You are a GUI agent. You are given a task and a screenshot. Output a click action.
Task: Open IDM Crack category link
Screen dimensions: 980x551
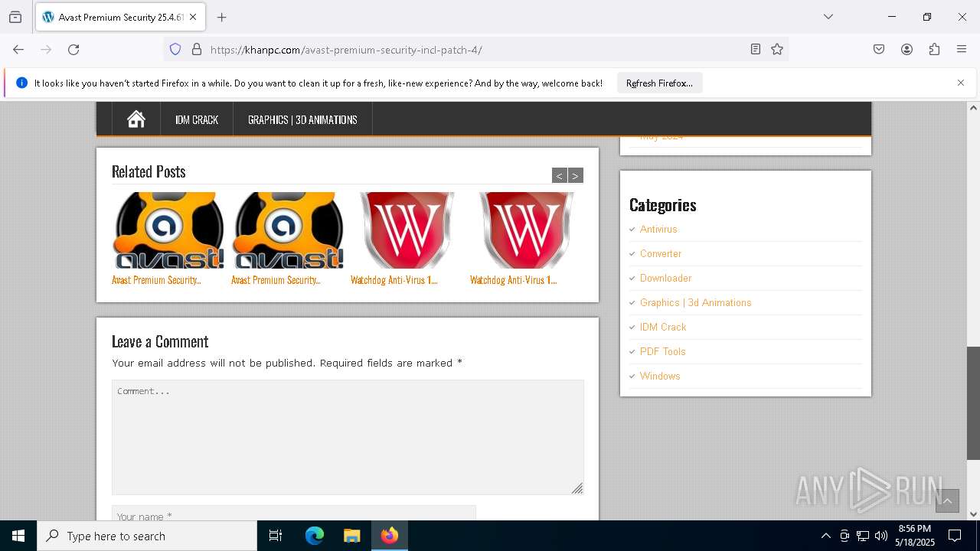point(663,327)
